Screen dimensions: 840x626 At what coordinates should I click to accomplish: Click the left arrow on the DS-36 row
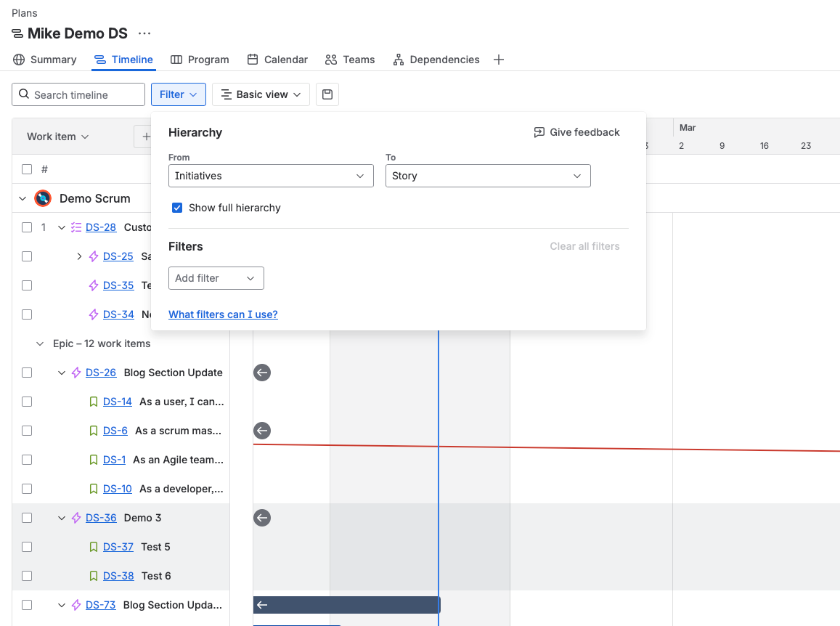(262, 518)
